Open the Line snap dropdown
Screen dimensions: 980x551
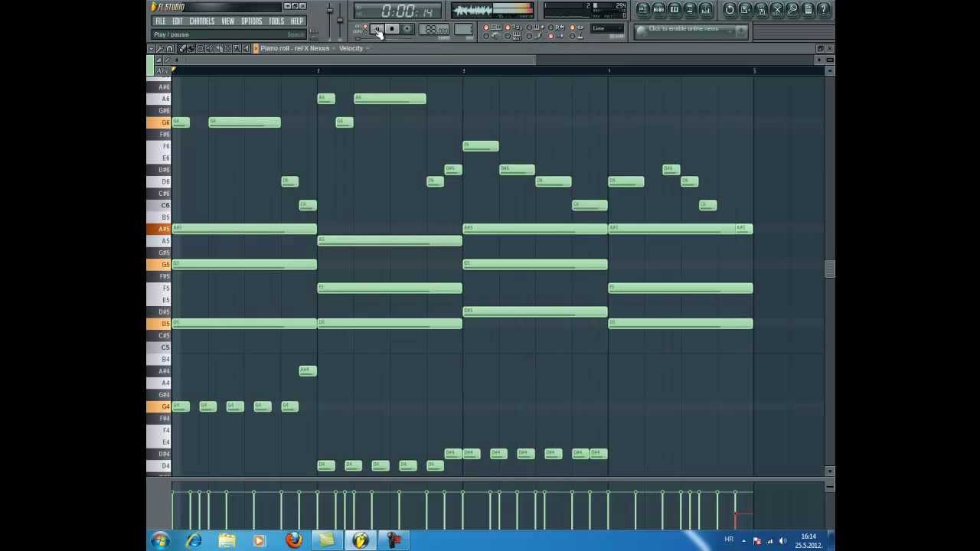pos(607,29)
